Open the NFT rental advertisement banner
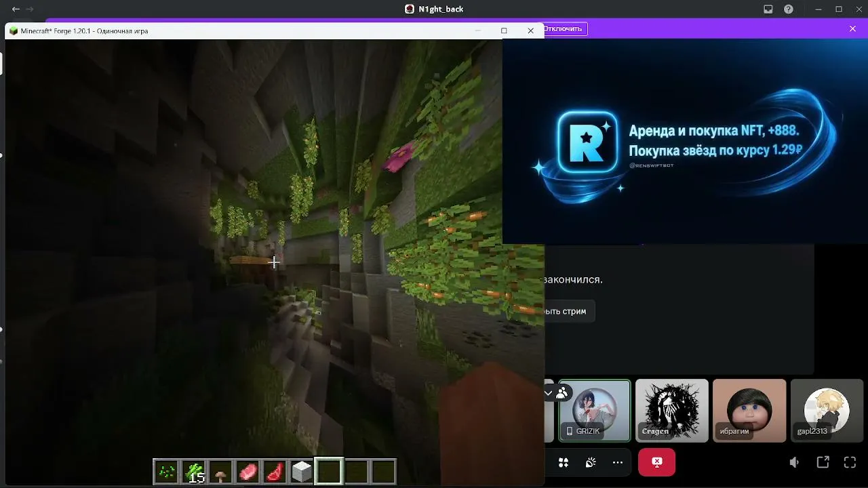 tap(685, 141)
